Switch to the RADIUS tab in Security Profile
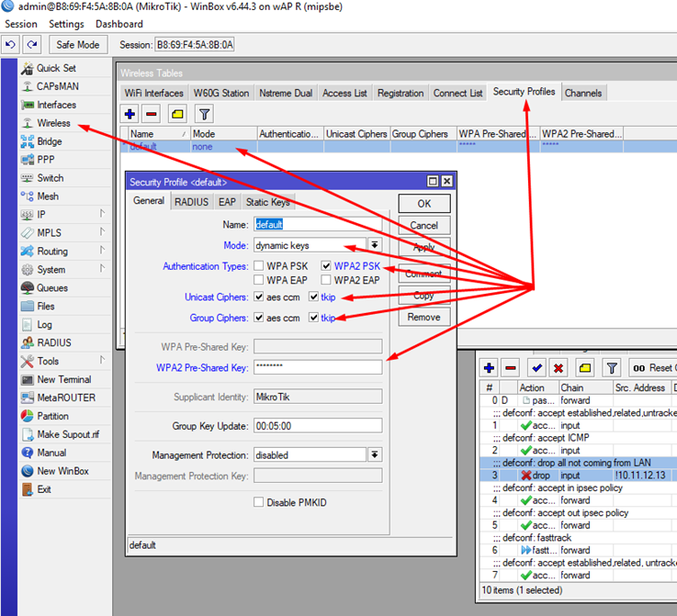This screenshot has width=677, height=616. pos(191,202)
